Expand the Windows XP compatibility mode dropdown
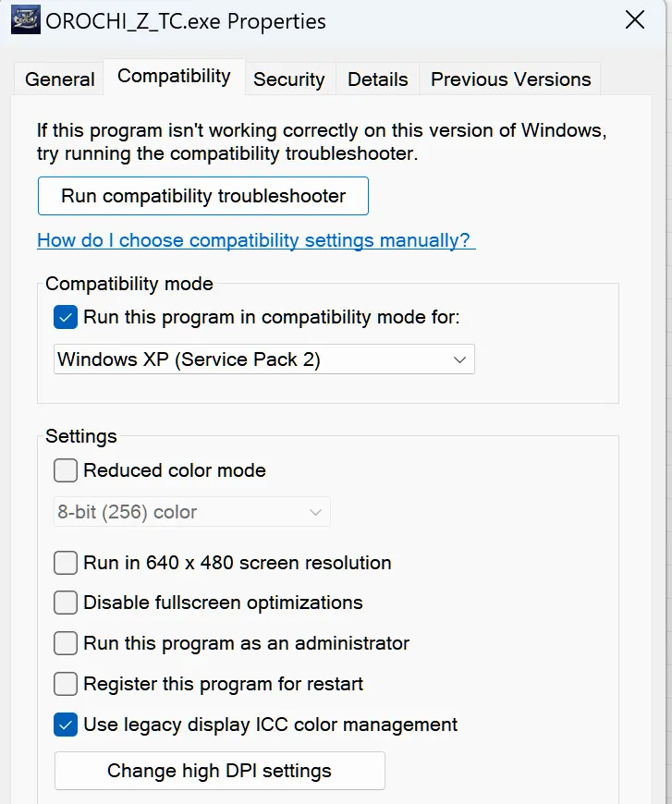Viewport: 672px width, 804px height. point(263,359)
